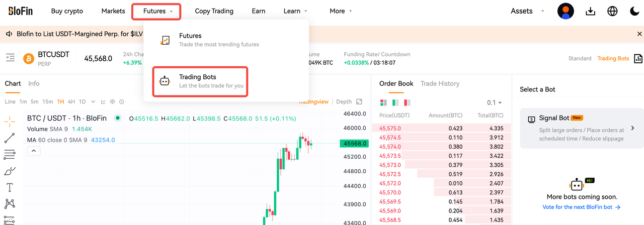The height and width of the screenshot is (225, 644).
Task: Switch to Standard trading mode
Action: 580,58
